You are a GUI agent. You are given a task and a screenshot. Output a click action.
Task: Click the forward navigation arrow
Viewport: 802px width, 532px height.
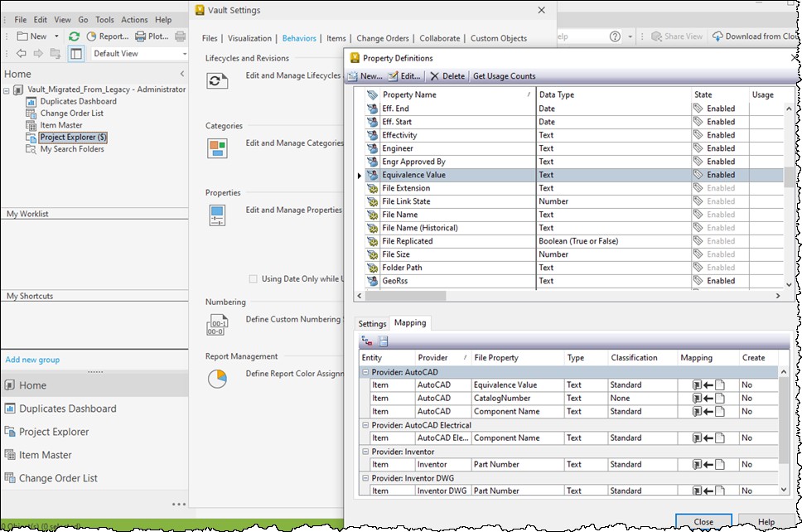click(x=38, y=53)
